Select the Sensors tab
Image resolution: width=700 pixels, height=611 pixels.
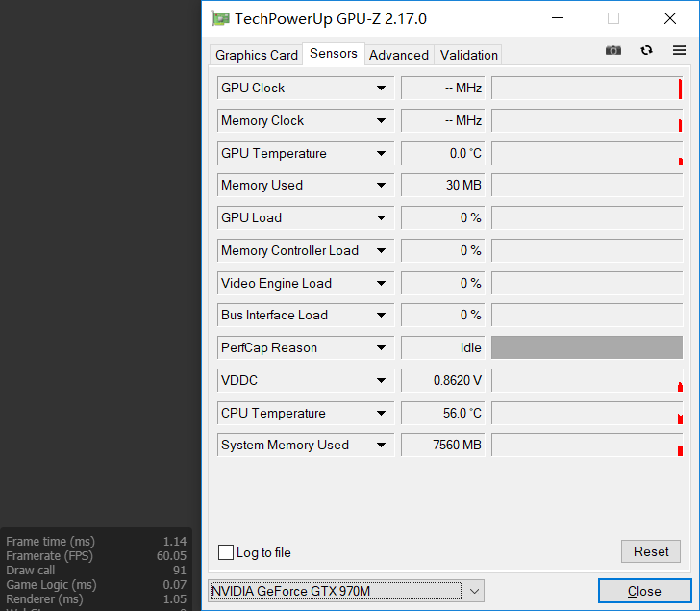tap(334, 54)
